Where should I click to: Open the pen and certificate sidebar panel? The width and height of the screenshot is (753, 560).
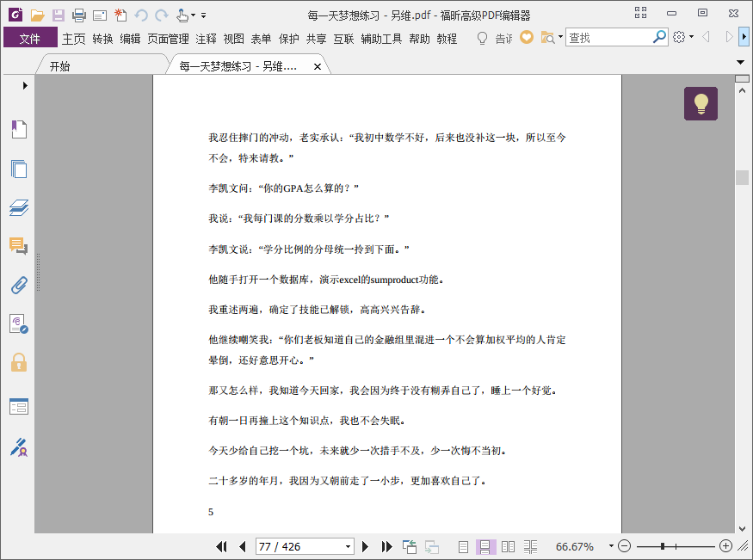19,447
